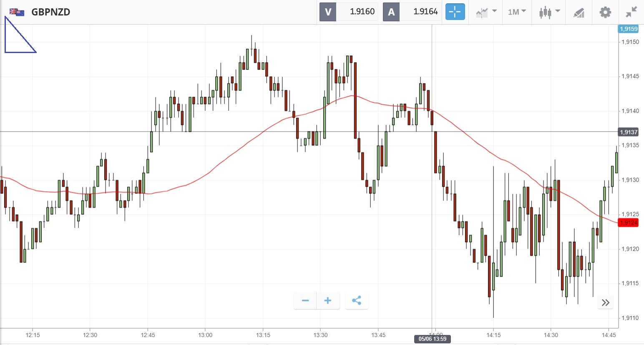Image resolution: width=644 pixels, height=345 pixels.
Task: Click the GBPNZD symbol title
Action: (x=51, y=12)
